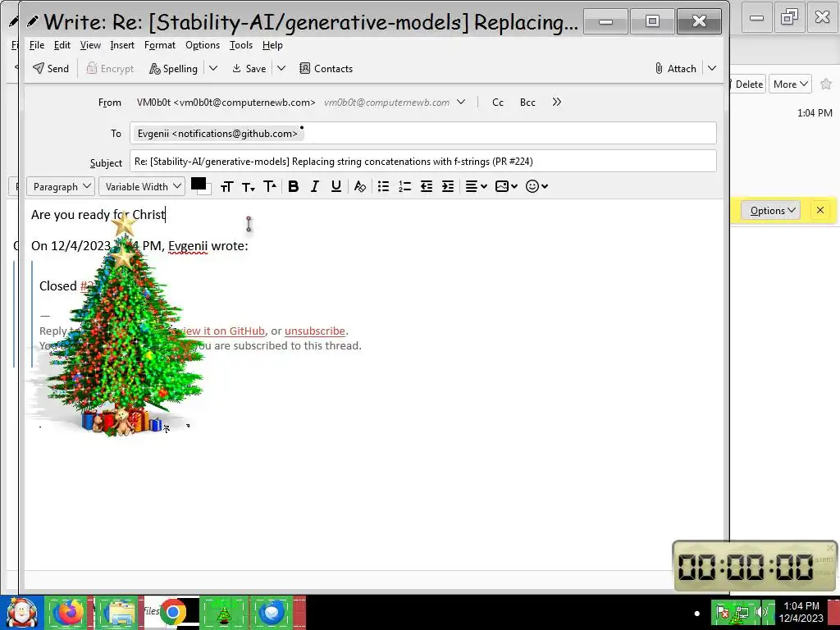Click the volume tray icon

click(x=760, y=611)
